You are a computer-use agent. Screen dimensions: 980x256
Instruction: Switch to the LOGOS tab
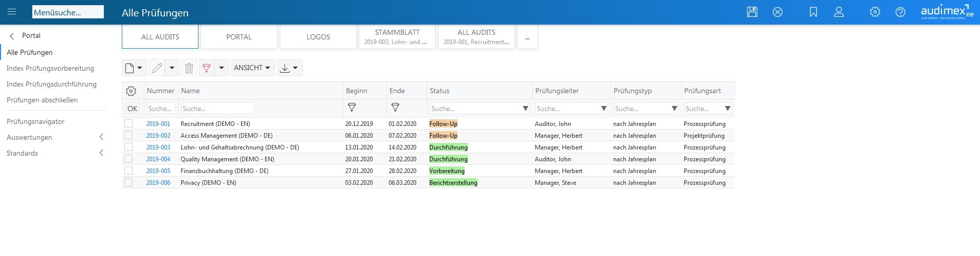318,37
